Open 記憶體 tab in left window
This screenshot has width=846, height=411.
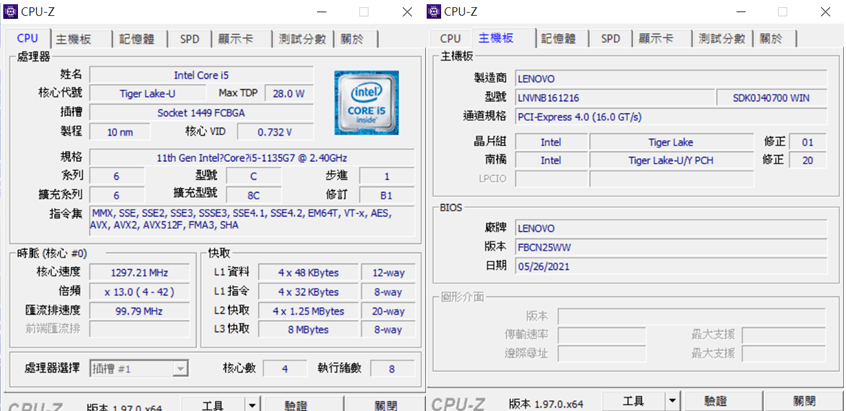click(x=137, y=39)
